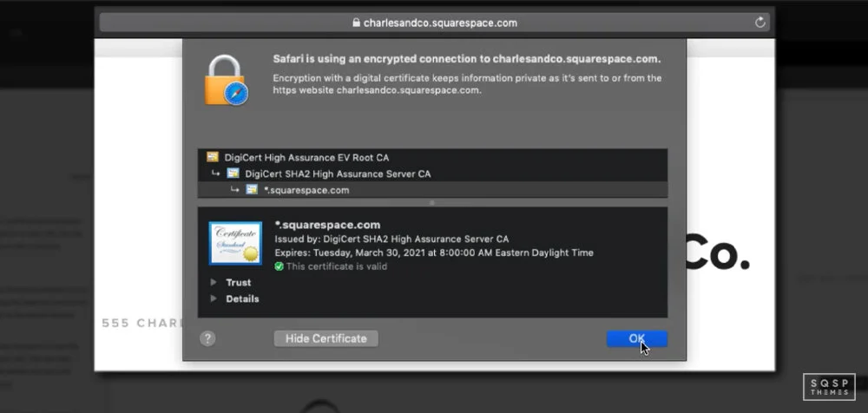Click the bold *.squarespace.com certificate title
Image resolution: width=868 pixels, height=413 pixels.
(327, 225)
